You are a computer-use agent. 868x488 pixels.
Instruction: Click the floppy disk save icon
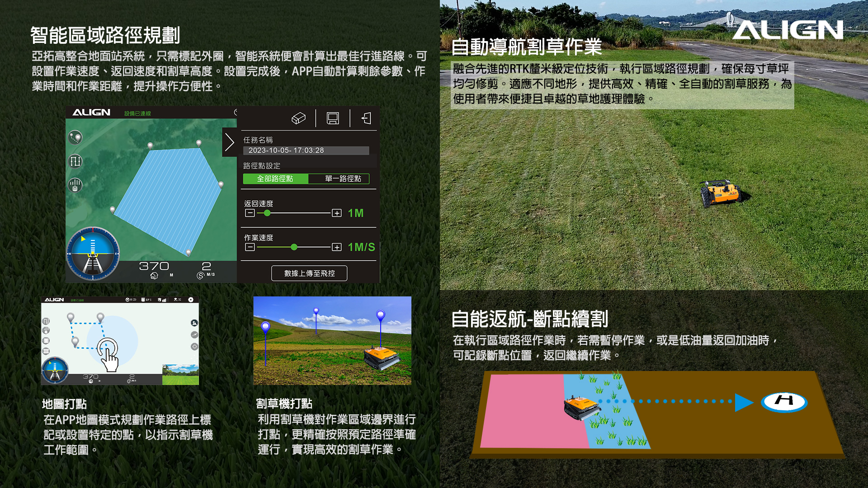click(333, 118)
